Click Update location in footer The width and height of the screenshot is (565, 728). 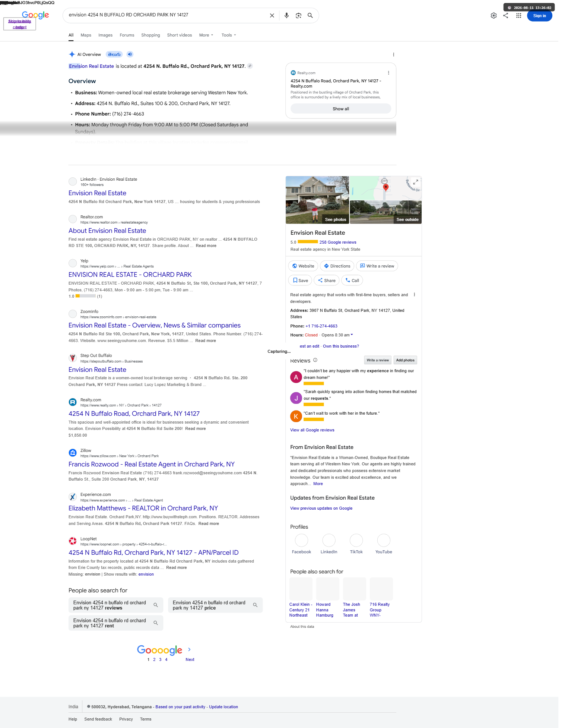pyautogui.click(x=223, y=707)
